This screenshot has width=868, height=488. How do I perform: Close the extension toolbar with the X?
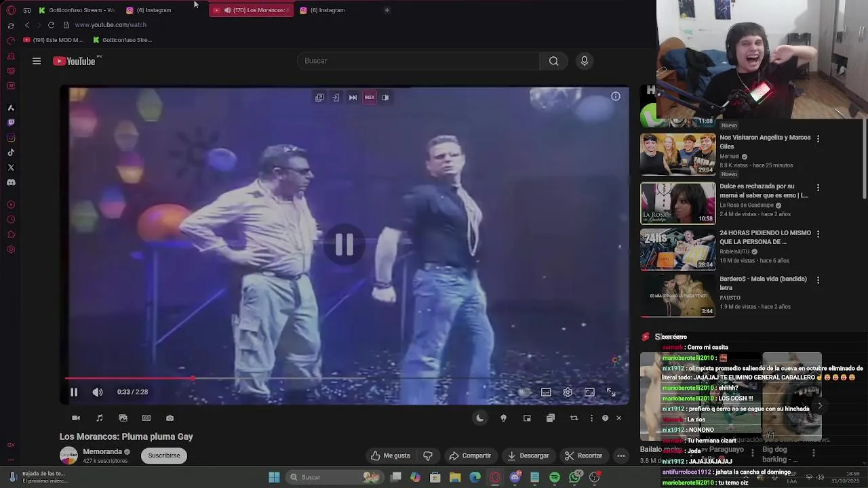[618, 418]
